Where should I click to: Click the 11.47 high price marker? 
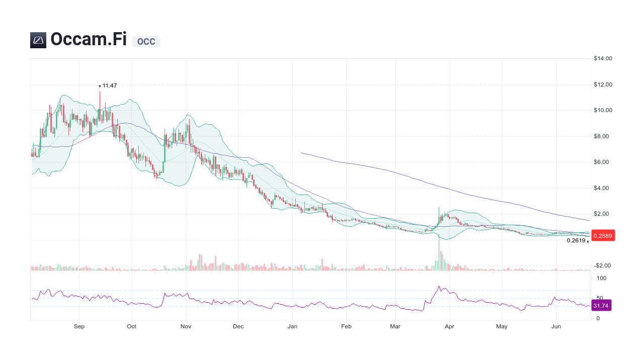(108, 85)
